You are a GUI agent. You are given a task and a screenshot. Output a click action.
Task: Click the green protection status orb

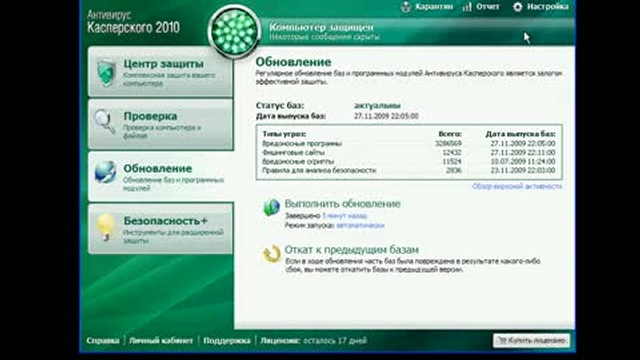point(234,32)
